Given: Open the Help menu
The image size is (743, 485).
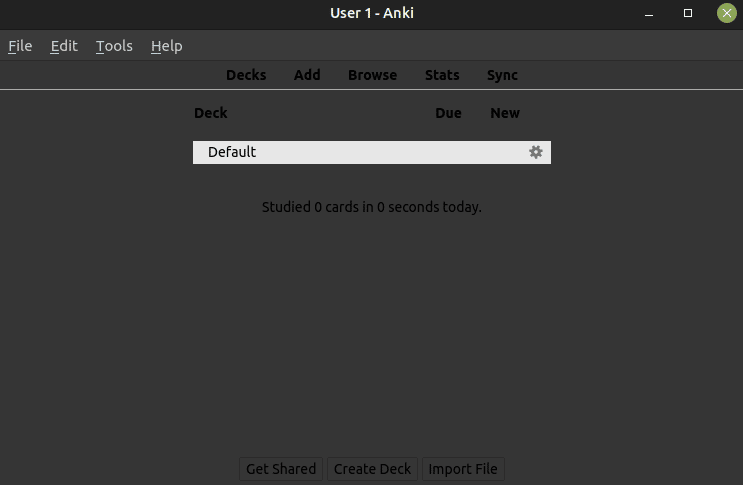Looking at the screenshot, I should (x=166, y=46).
